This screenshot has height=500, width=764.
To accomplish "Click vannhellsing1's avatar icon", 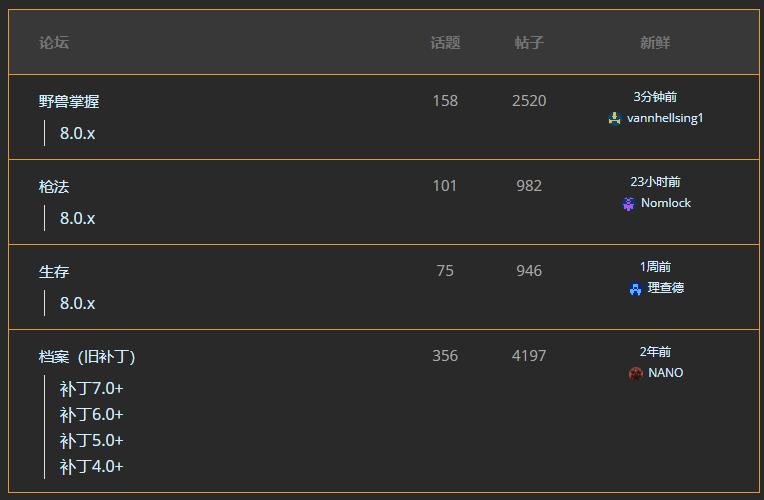I will click(615, 118).
